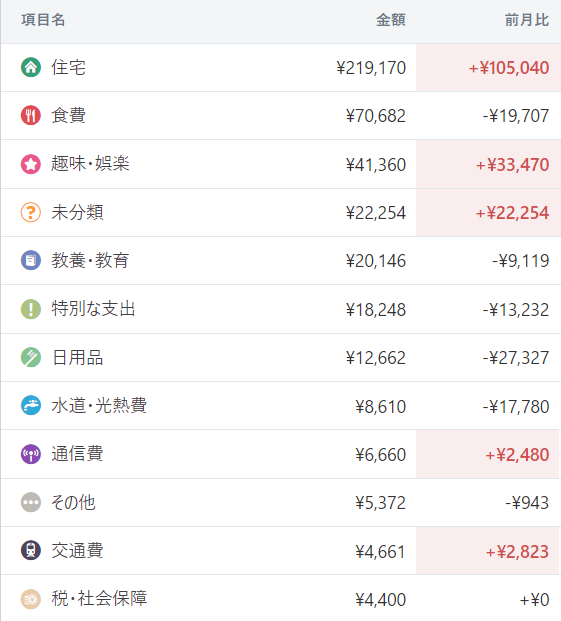
Task: Open the 交通費 category label
Action: coord(77,551)
